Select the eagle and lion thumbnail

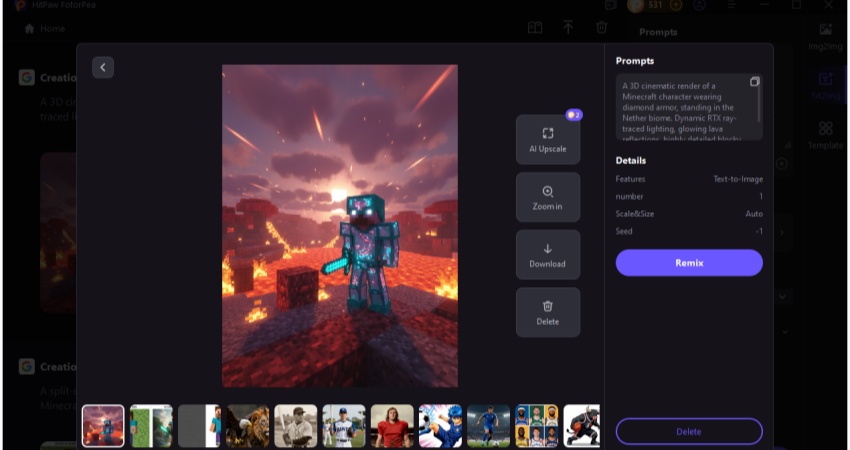click(248, 426)
